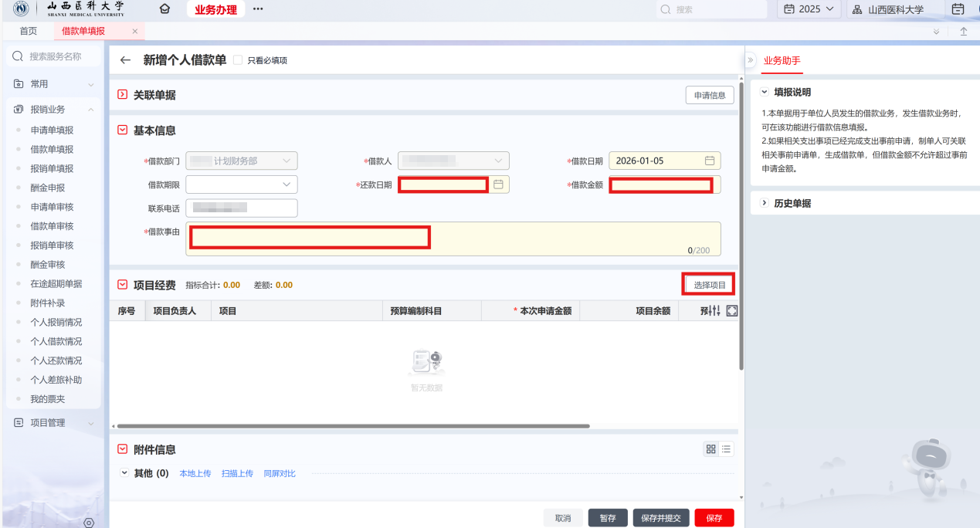Click the column settings icon in table header

[715, 310]
